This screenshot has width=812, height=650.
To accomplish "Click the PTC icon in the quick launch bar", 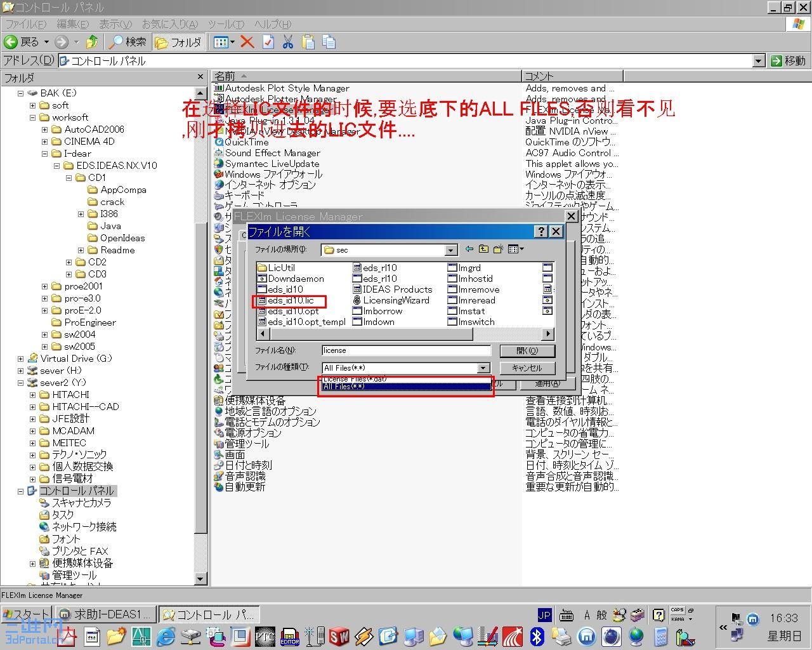I will coord(265,636).
